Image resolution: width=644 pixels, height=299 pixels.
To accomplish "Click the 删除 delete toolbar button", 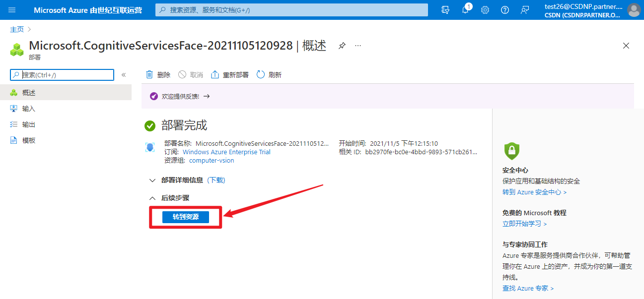I will tap(158, 75).
